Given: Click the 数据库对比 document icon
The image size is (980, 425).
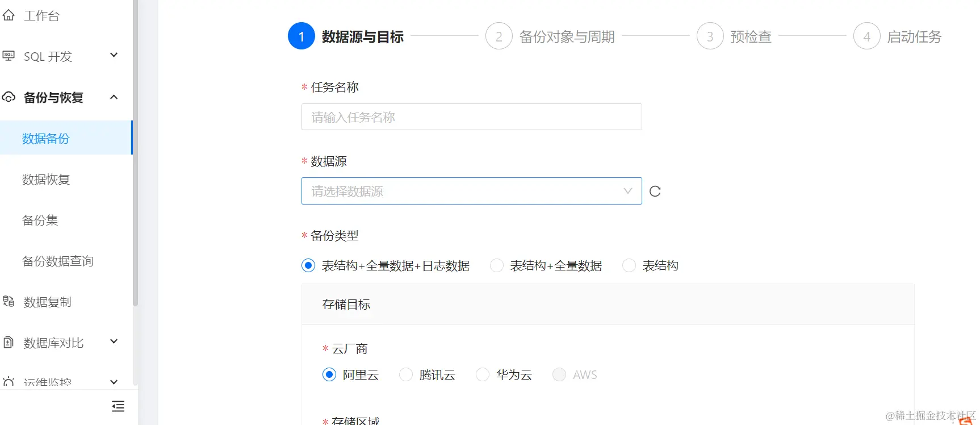Looking at the screenshot, I should point(9,342).
